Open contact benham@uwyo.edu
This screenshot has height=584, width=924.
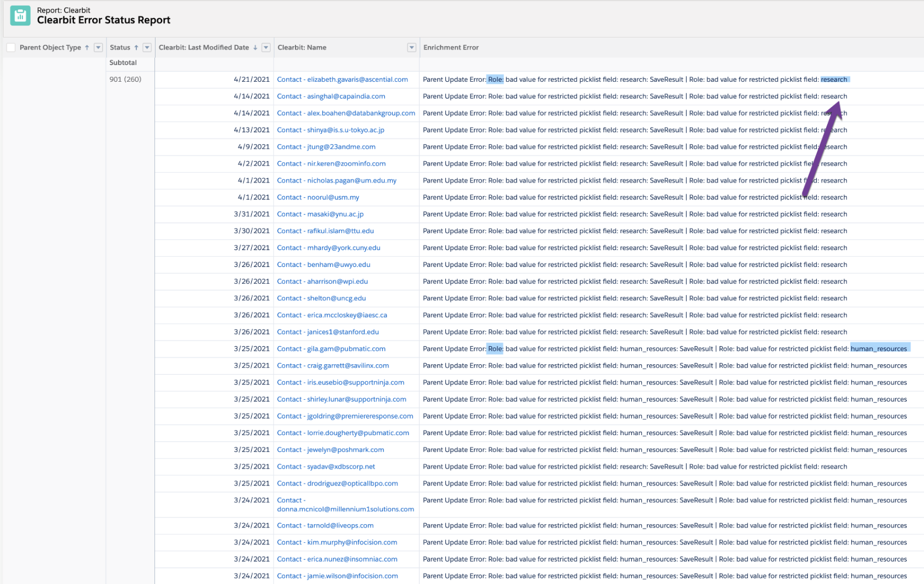[x=324, y=264]
